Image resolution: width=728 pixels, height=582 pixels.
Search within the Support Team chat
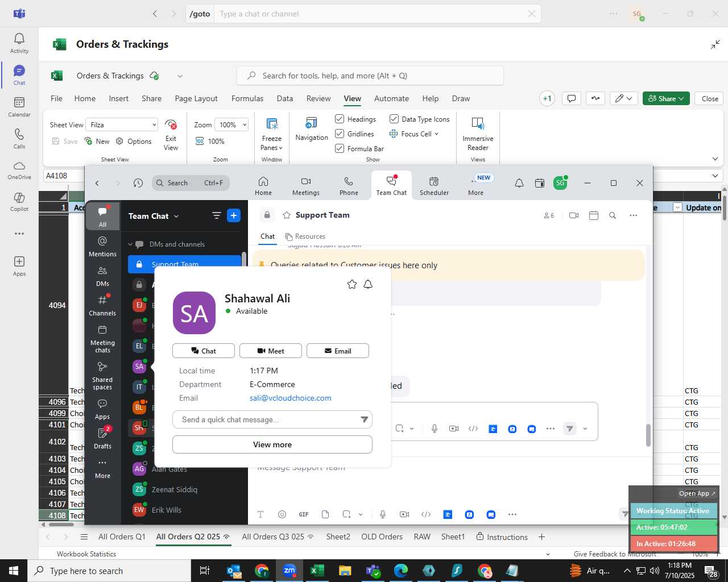613,215
